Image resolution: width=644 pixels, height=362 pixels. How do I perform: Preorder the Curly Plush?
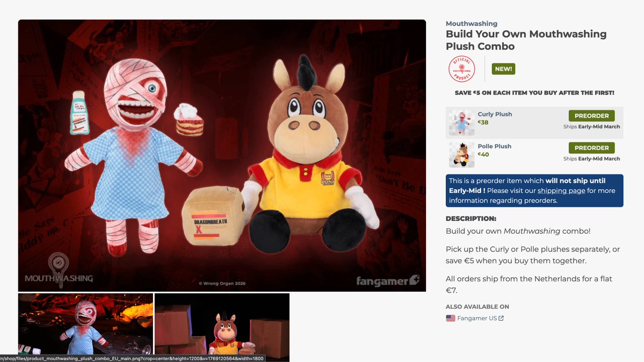pos(591,116)
